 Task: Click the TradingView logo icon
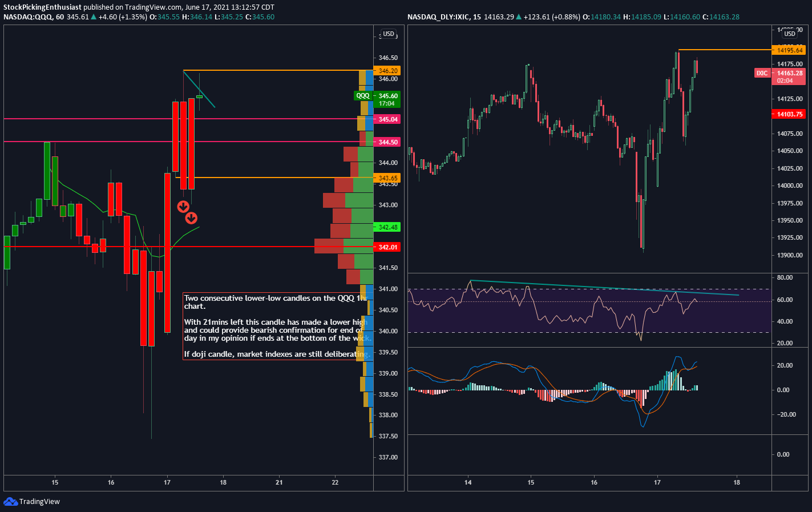point(10,501)
